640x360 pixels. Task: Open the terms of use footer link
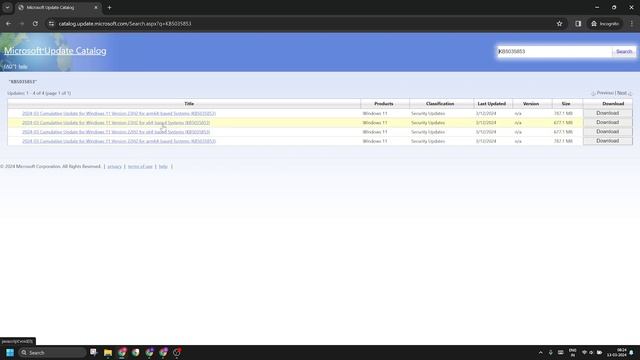pyautogui.click(x=140, y=167)
